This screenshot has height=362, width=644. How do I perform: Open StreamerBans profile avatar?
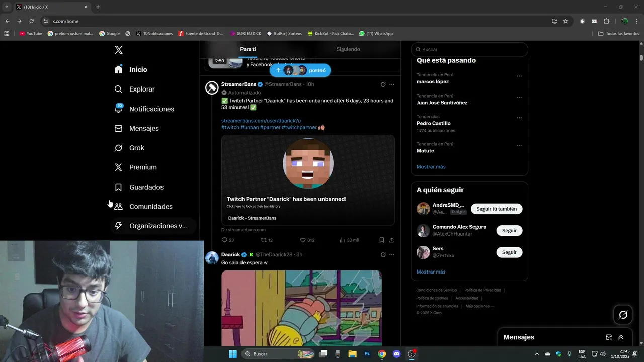[212, 88]
